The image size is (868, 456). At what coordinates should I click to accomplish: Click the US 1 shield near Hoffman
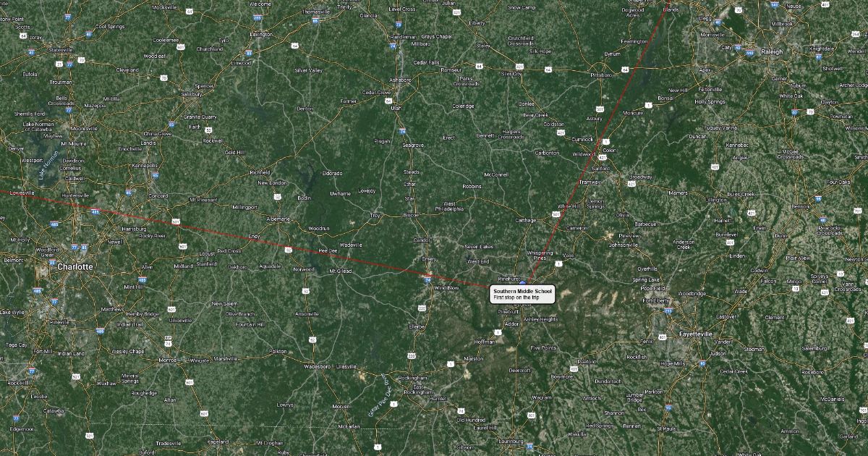(498, 332)
